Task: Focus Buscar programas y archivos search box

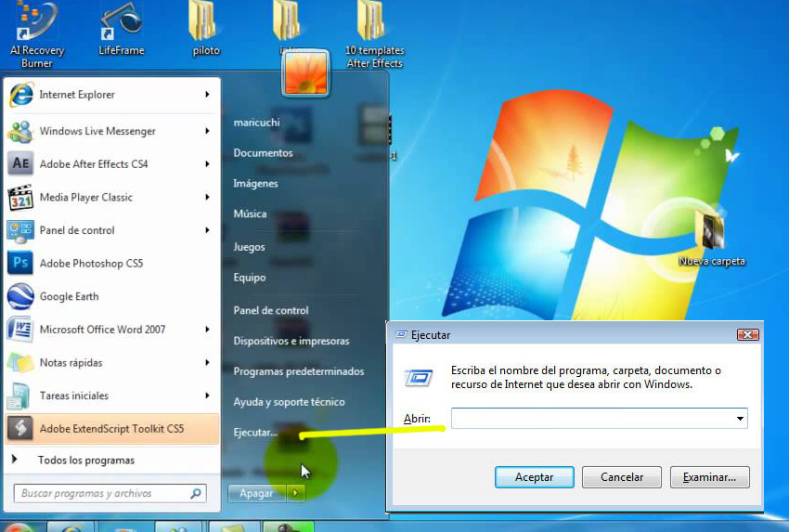Action: (110, 493)
